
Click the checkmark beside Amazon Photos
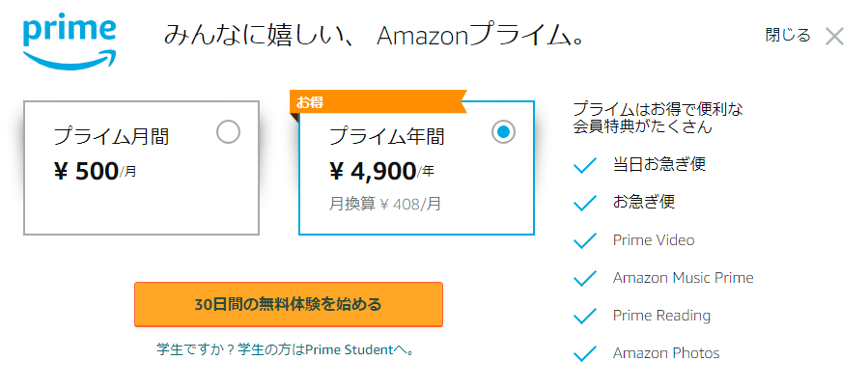pos(585,353)
